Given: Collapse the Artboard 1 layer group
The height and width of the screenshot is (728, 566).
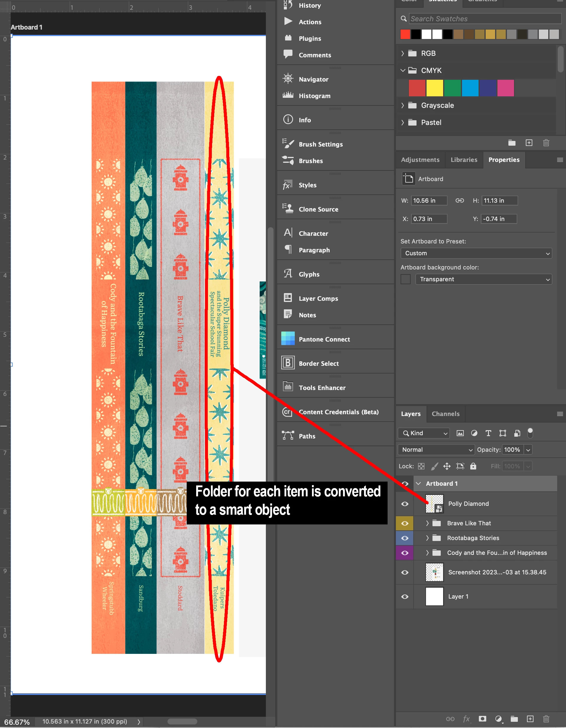Looking at the screenshot, I should [419, 484].
